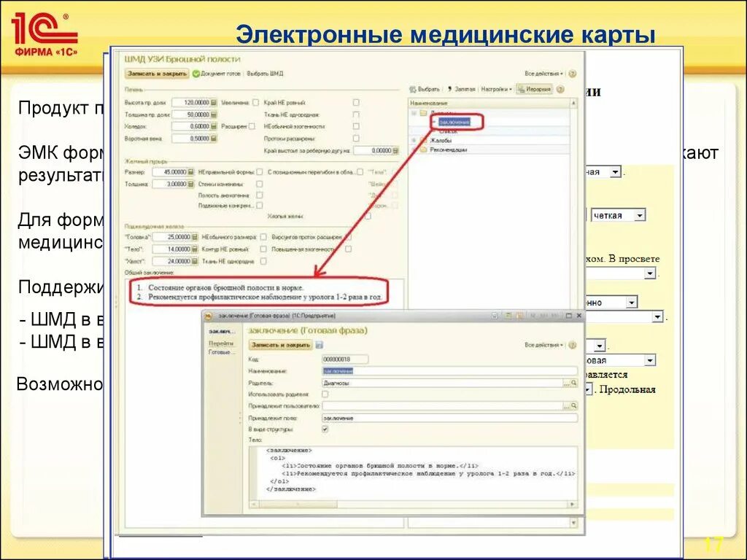Toggle Протоки расширены checkbox
The width and height of the screenshot is (747, 560).
(356, 138)
